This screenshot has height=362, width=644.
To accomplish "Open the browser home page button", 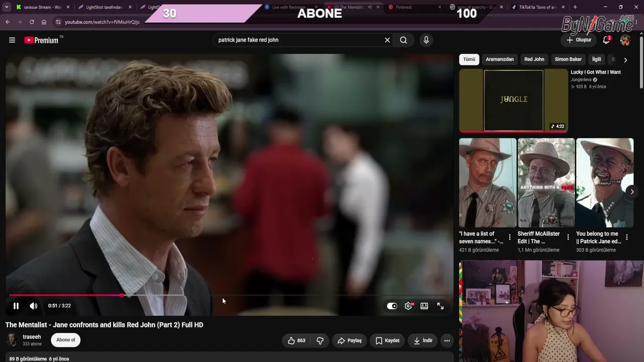I will click(x=44, y=22).
